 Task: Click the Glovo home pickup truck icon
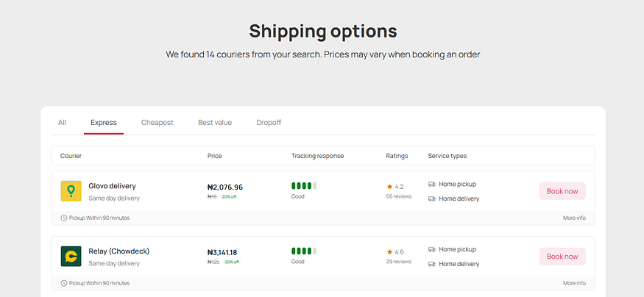(431, 185)
